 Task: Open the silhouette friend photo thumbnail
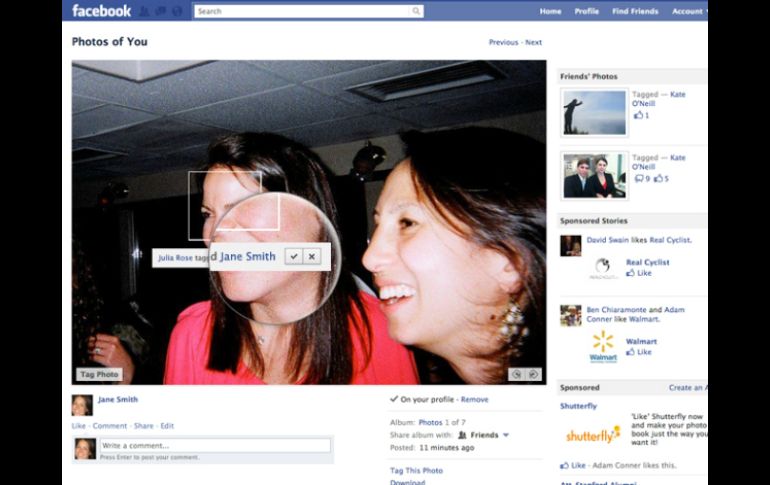click(x=594, y=113)
